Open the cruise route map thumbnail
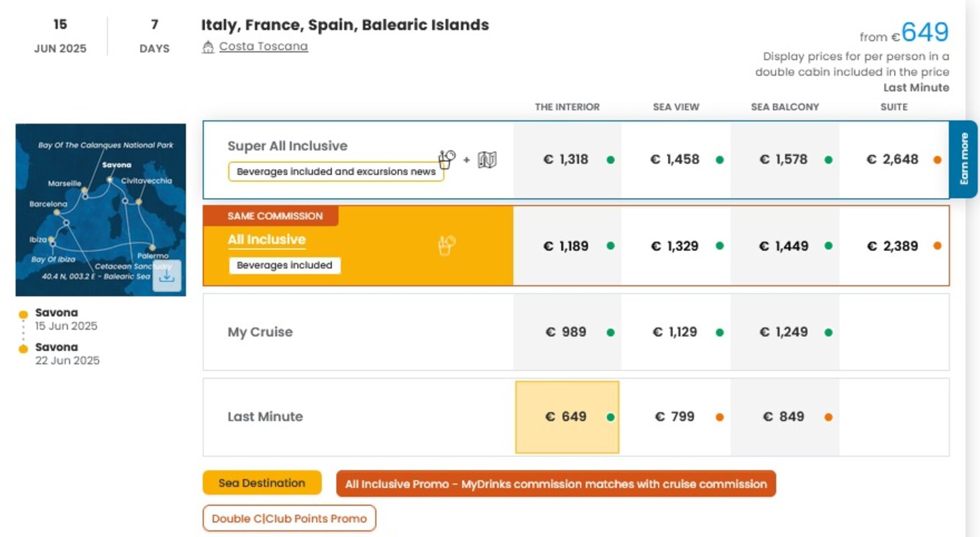980x537 pixels. tap(101, 209)
